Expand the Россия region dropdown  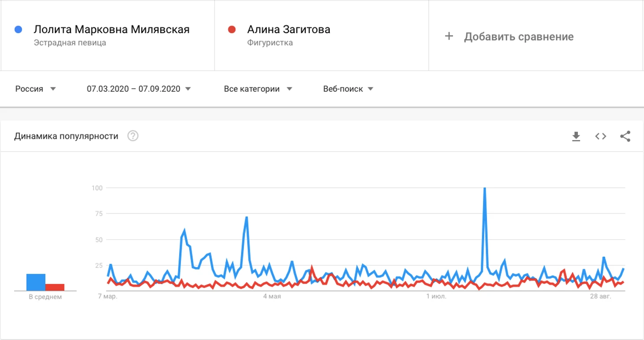tap(36, 89)
